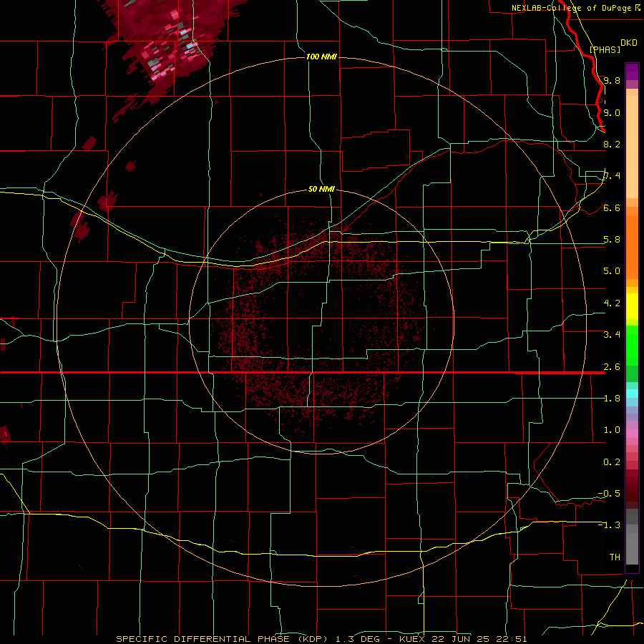Click the 1.8 legend value

pyautogui.click(x=612, y=398)
